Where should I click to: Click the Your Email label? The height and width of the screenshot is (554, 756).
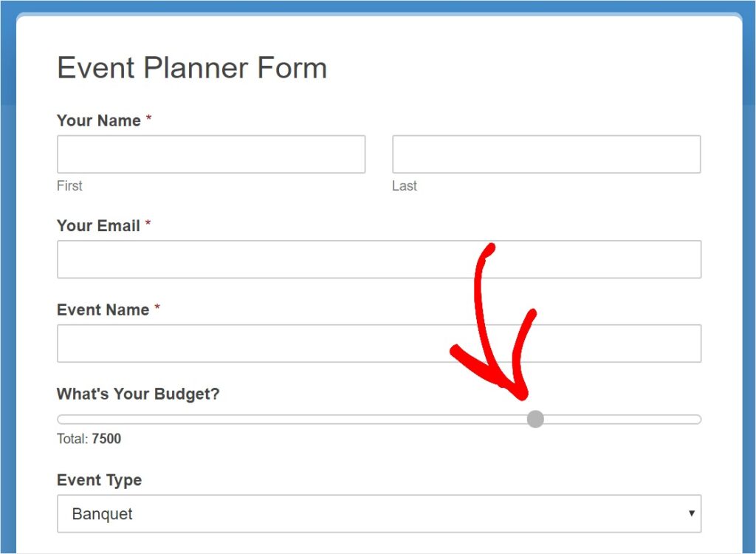(97, 226)
